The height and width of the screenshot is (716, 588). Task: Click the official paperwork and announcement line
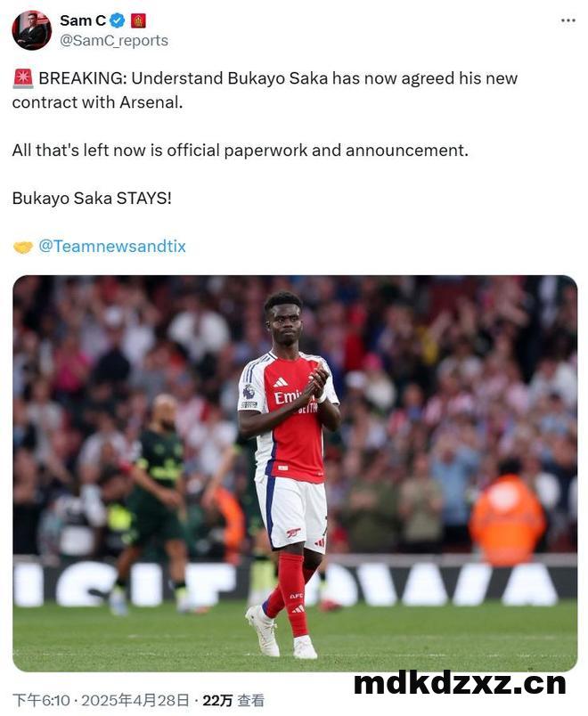[241, 151]
